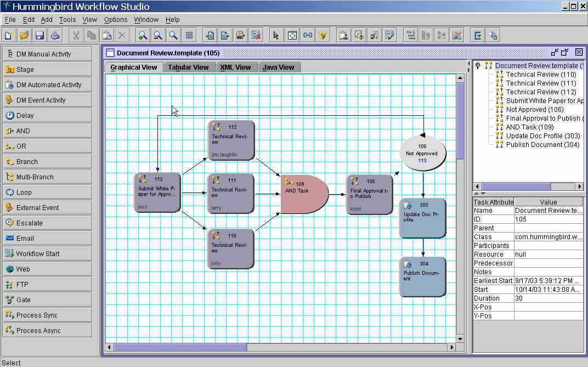Click the canvas vertical scrollbar up arrow
This screenshot has height=367, width=588.
coord(460,78)
